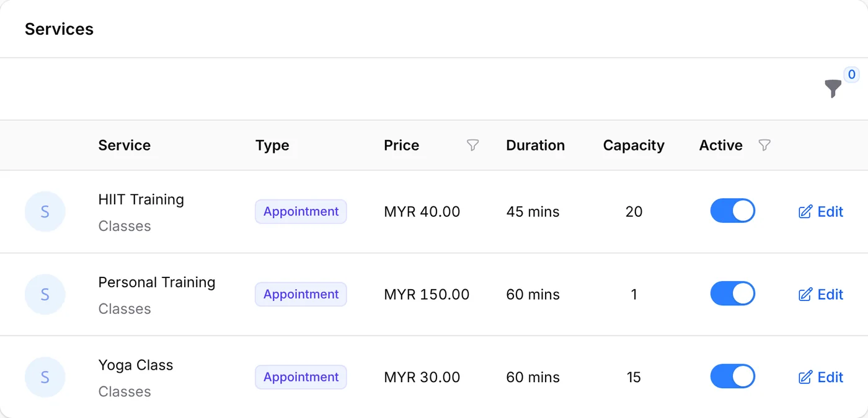Click the 60 mins duration for Personal Training

pyautogui.click(x=533, y=294)
